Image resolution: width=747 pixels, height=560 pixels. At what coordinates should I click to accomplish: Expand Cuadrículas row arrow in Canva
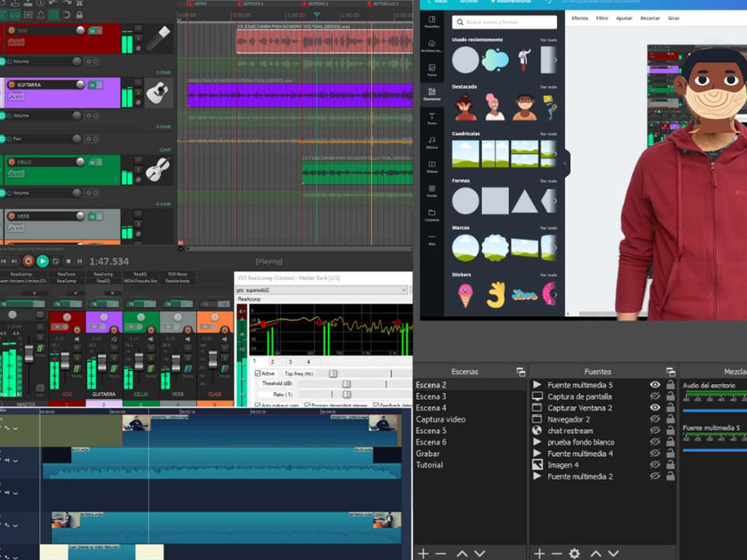point(555,154)
